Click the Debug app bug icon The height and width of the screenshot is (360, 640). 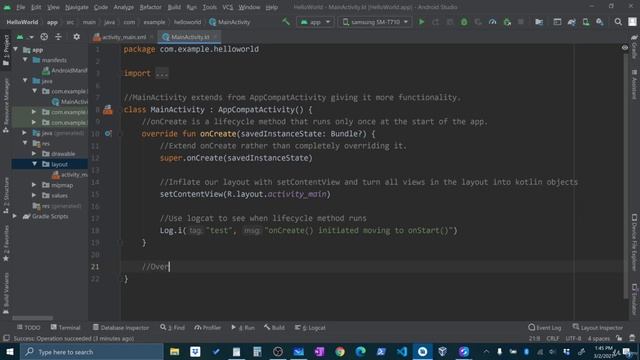tap(464, 22)
